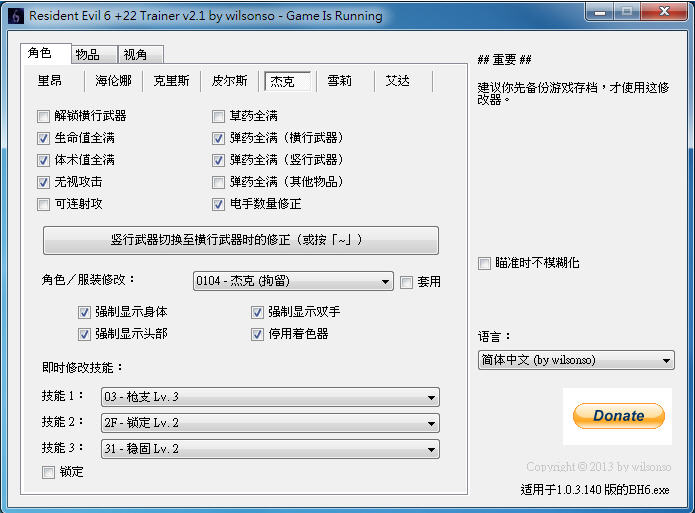
Task: Select the 艾达 character tab
Action: point(398,81)
